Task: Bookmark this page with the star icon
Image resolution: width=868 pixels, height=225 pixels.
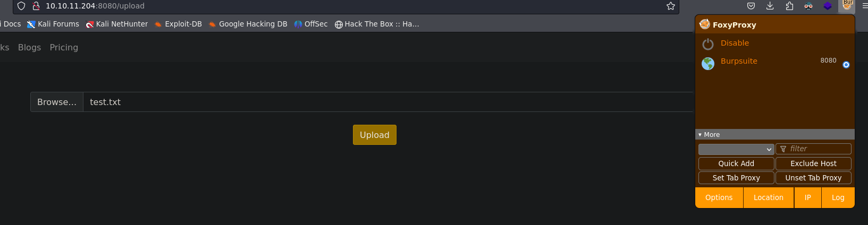Action: tap(671, 6)
